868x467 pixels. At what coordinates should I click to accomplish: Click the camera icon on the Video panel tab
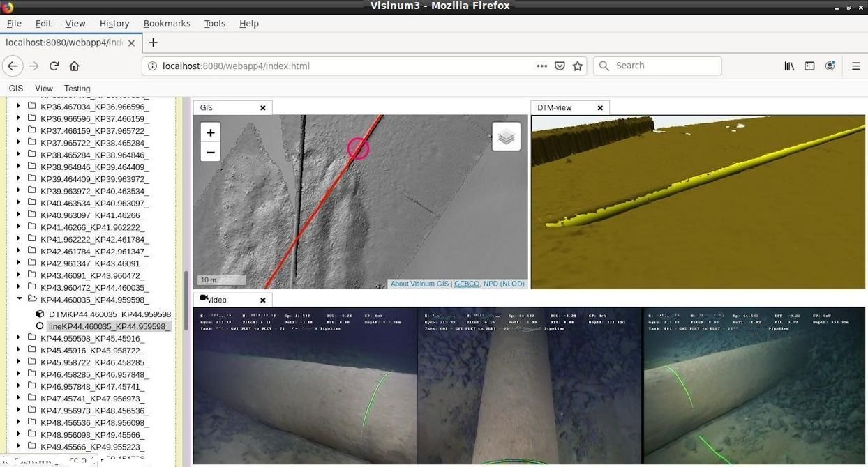[x=203, y=298]
